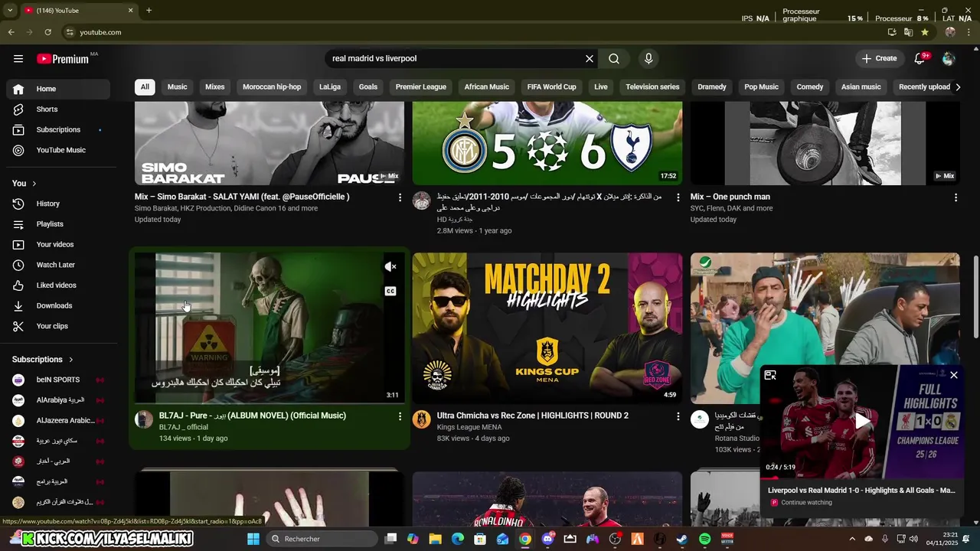Open the Kings League MENA channel link

tap(469, 428)
